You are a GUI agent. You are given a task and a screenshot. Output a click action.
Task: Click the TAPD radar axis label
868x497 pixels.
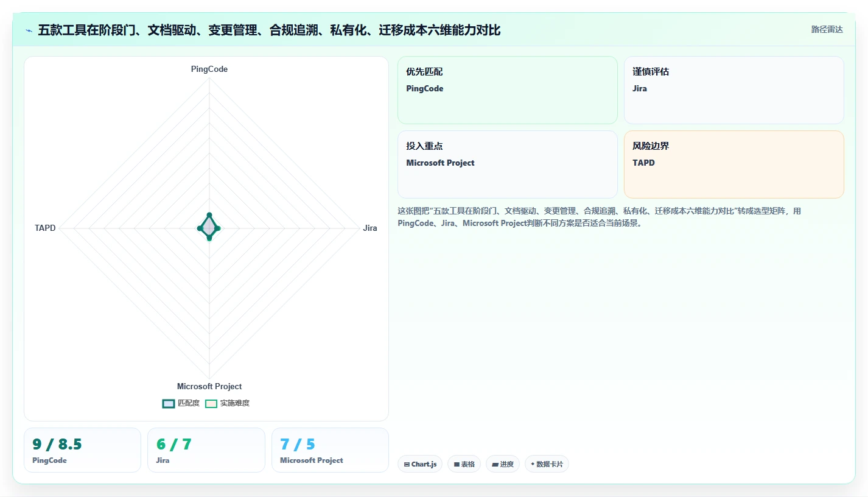click(45, 228)
